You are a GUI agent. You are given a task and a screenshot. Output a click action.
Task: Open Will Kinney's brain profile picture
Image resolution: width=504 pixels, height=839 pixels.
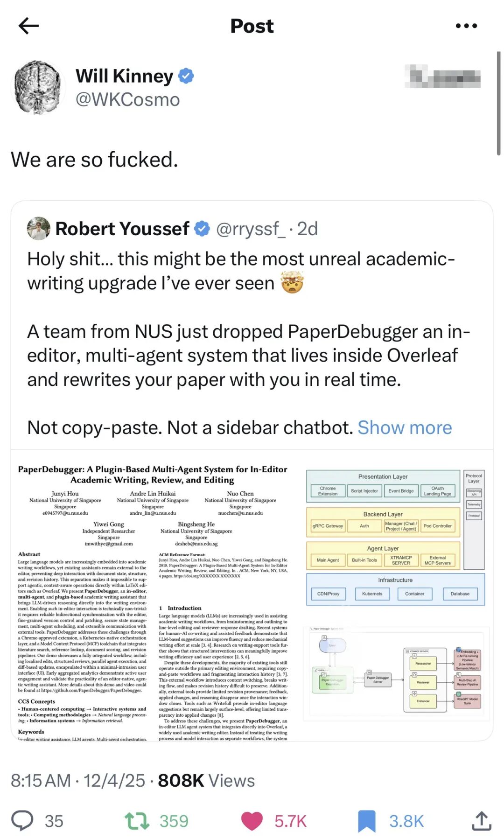(x=37, y=87)
